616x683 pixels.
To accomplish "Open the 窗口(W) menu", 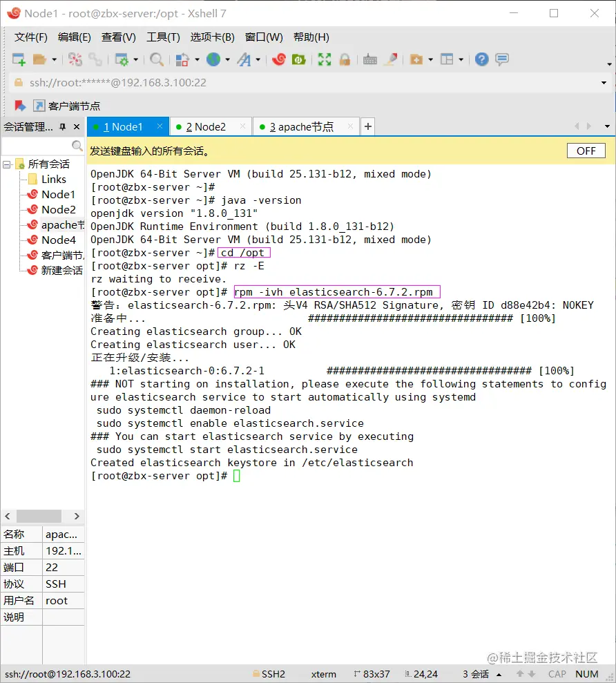I will click(x=264, y=37).
